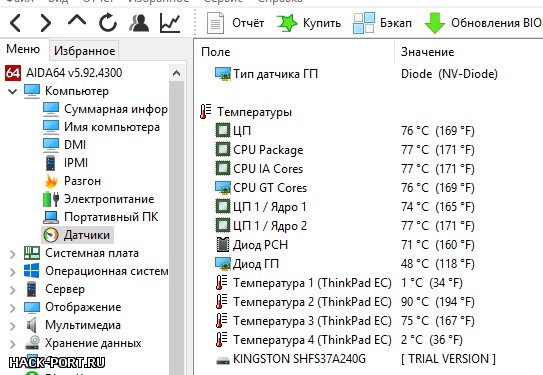
Task: Open the user profile icon in toolbar
Action: coord(139,23)
